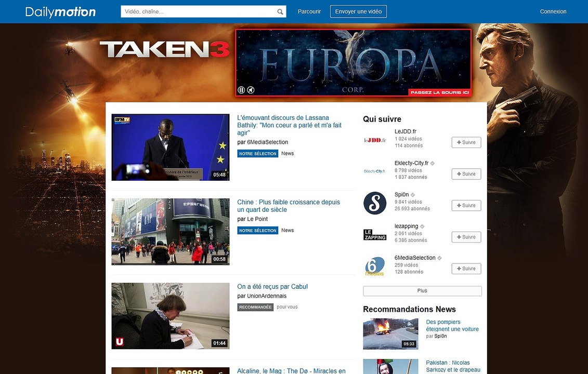Play the Cabu video thumbnail

[170, 316]
